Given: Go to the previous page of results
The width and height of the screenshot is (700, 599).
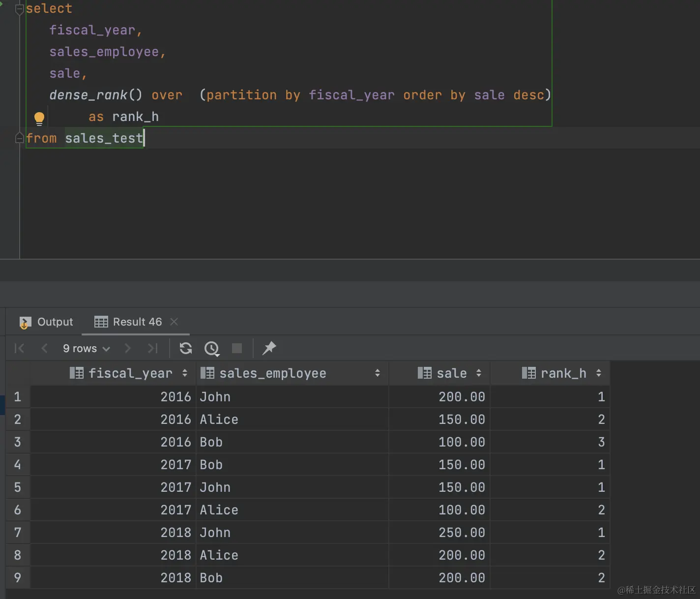Looking at the screenshot, I should point(44,348).
